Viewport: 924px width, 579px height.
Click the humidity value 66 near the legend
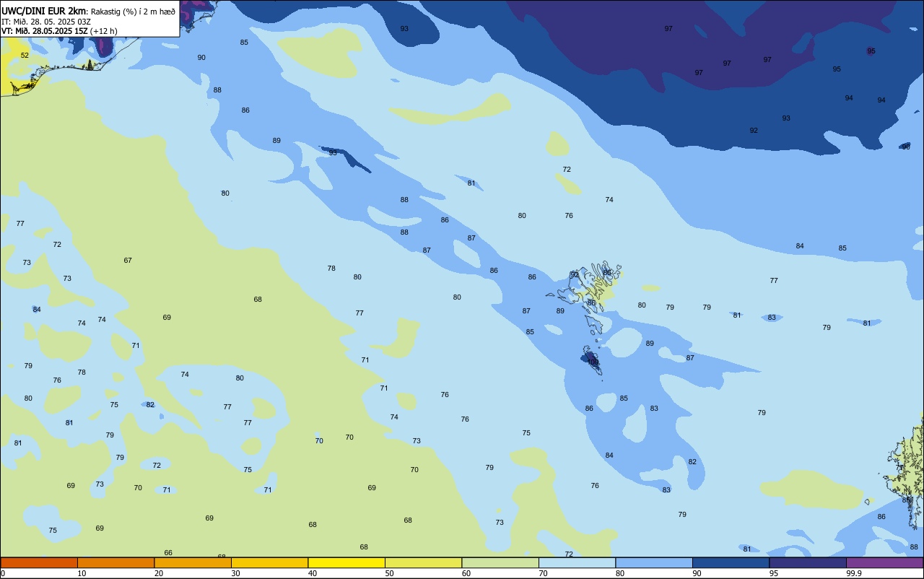click(x=168, y=552)
